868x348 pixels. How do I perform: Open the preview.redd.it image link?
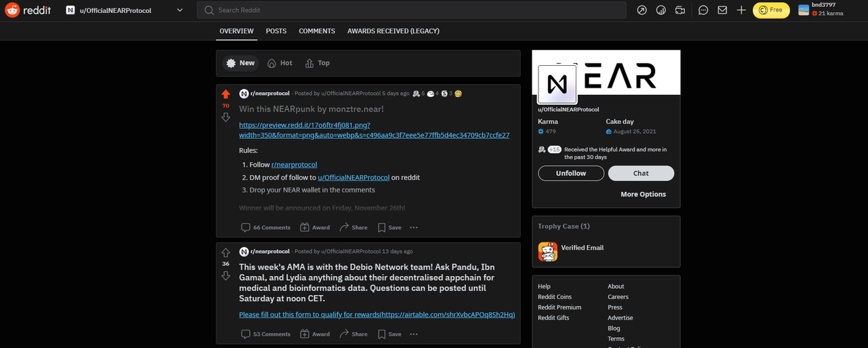point(374,130)
